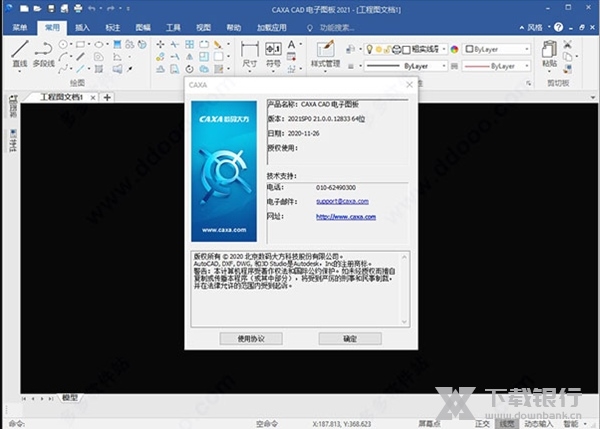The image size is (600, 429).
Task: Click the 功能搜索 search field
Action: pos(337,28)
